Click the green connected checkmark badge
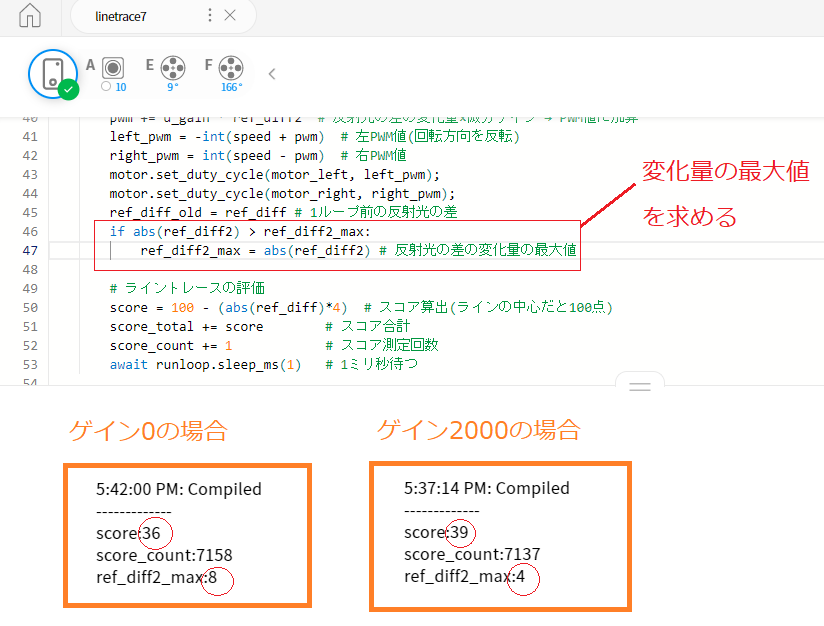Viewport: 824px width, 626px height. click(x=68, y=89)
